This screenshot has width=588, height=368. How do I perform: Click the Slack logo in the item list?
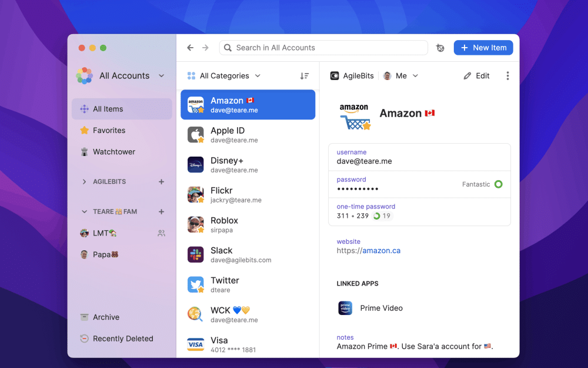[x=195, y=254]
